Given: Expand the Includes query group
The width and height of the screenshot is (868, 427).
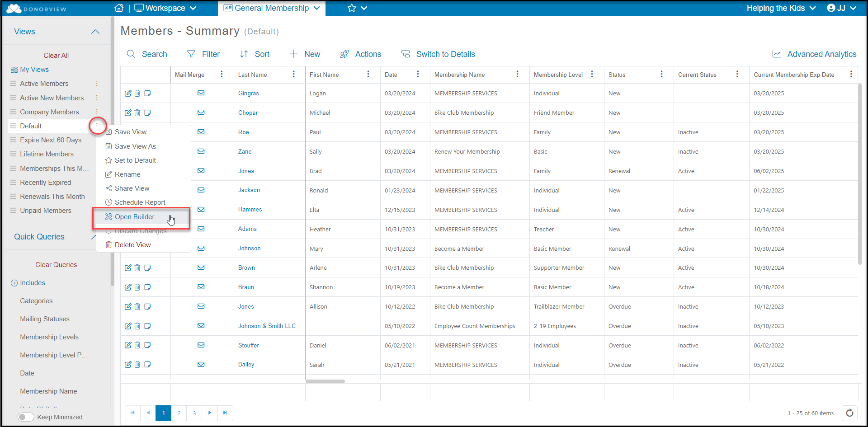Looking at the screenshot, I should (28, 283).
